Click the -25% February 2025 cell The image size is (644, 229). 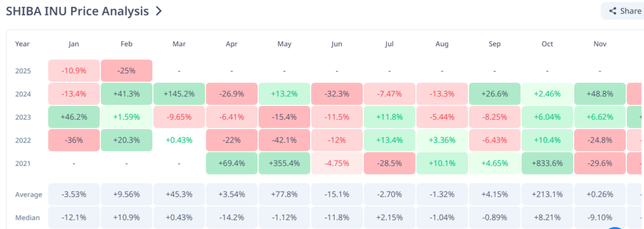click(127, 70)
